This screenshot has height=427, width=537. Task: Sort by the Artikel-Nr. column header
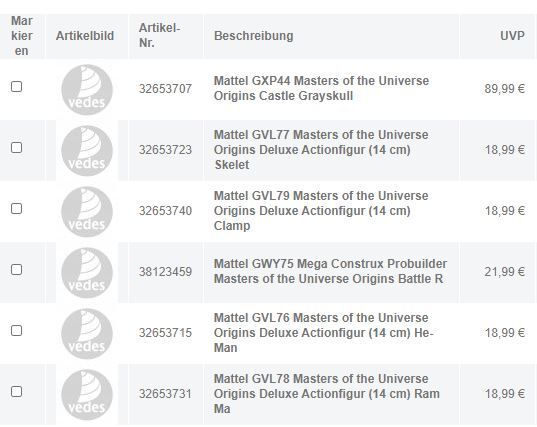(159, 35)
